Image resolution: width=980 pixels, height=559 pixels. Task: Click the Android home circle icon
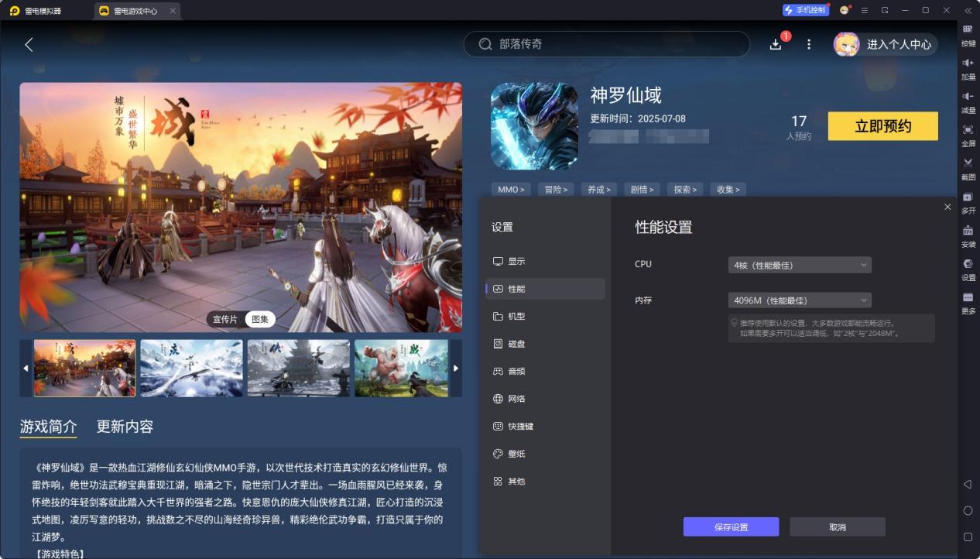tap(968, 511)
